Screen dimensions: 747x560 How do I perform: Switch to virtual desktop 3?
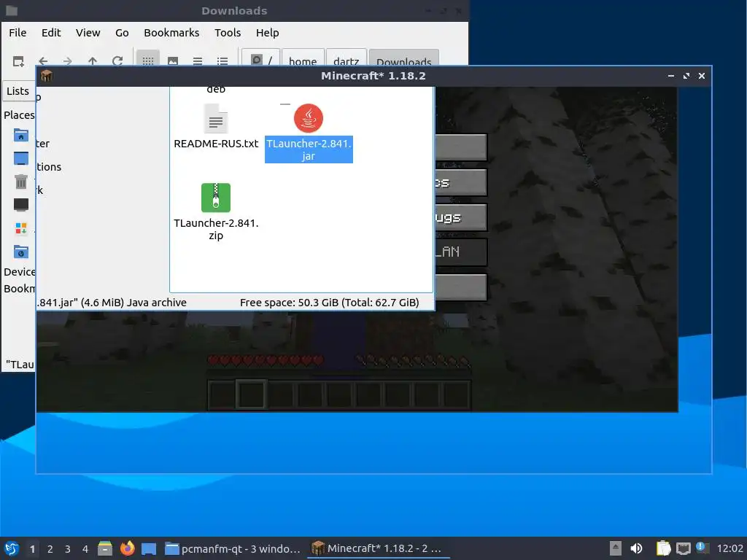[68, 549]
